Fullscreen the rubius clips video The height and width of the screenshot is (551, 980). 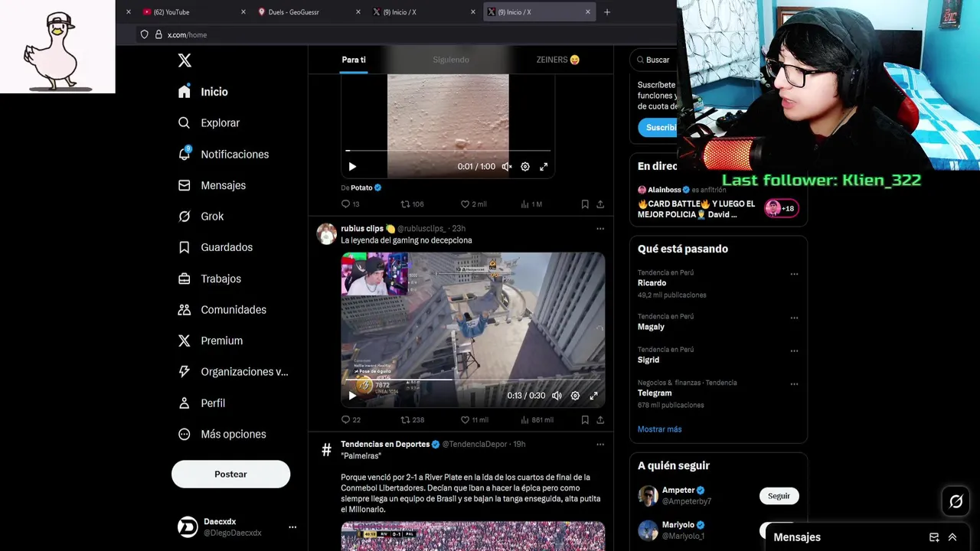[593, 396]
